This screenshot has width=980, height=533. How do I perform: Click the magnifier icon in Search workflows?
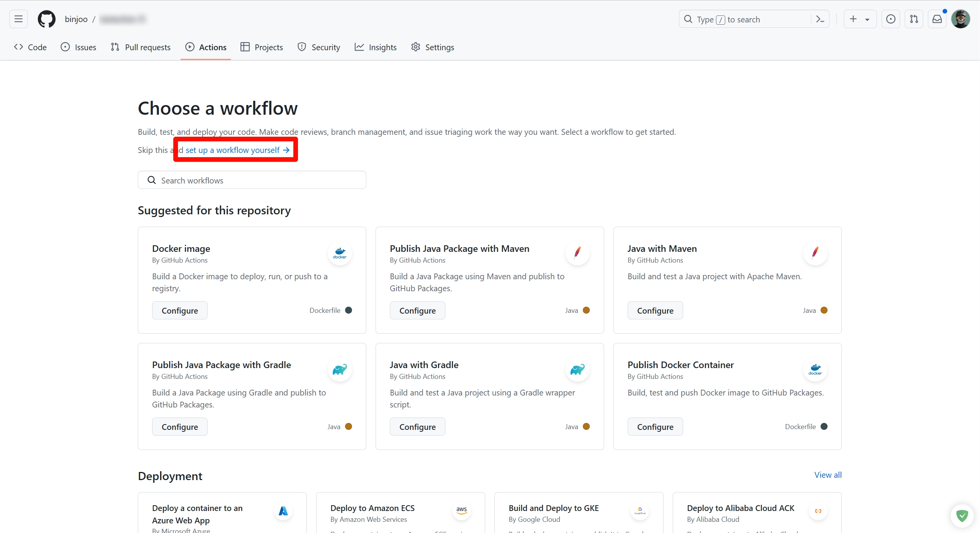(152, 180)
